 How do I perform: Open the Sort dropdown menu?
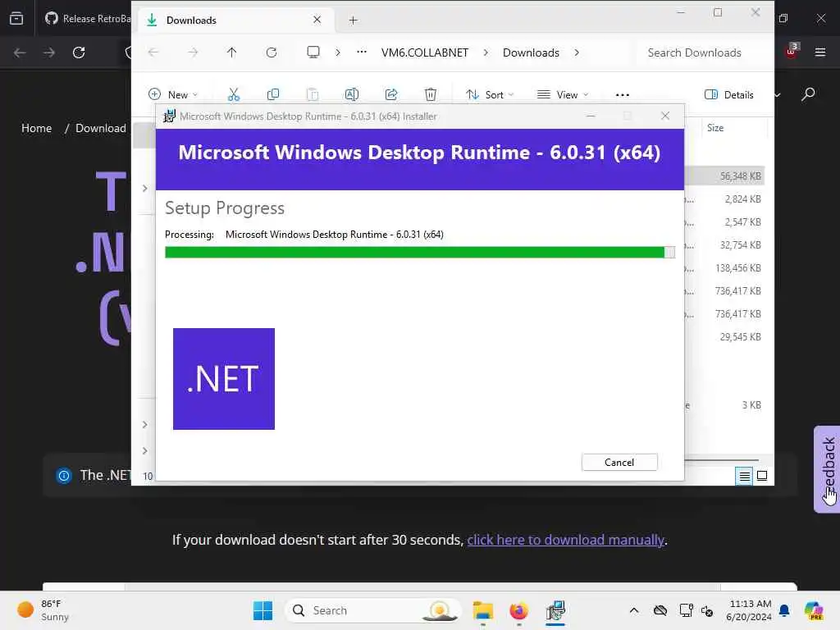pyautogui.click(x=490, y=95)
